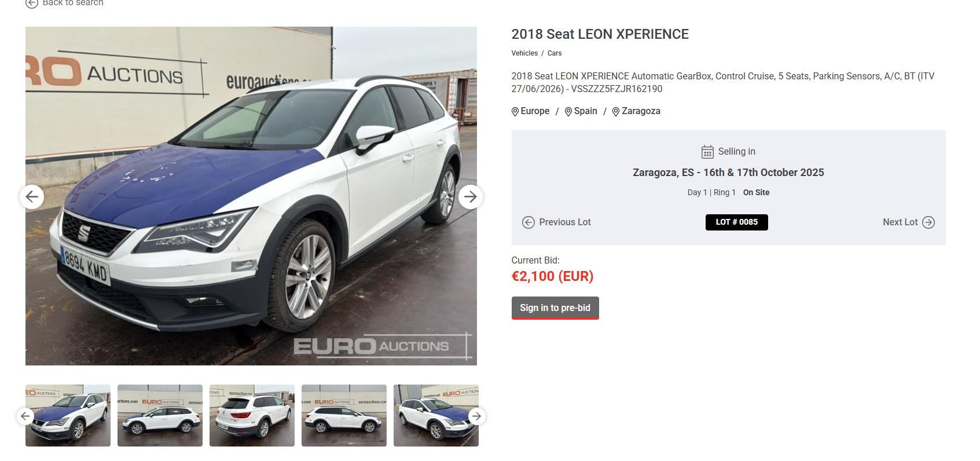Move thumbnail strip back with left arrow
Screen dimensions: 980x461
coord(25,416)
